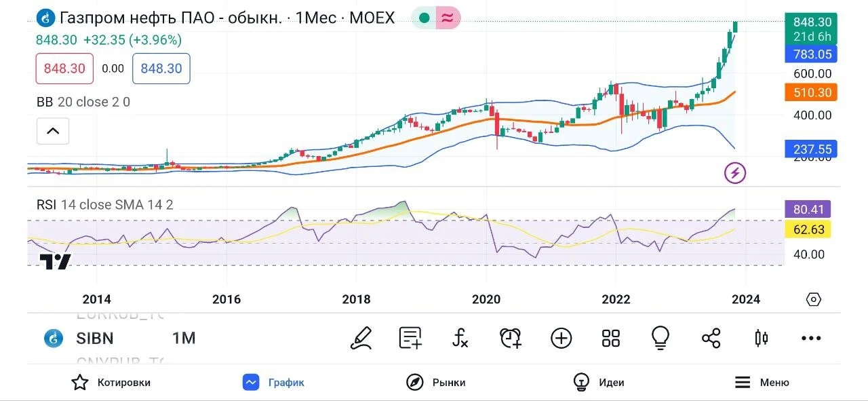This screenshot has width=868, height=401.
Task: Toggle the pink wavy data indicator
Action: coord(448,18)
